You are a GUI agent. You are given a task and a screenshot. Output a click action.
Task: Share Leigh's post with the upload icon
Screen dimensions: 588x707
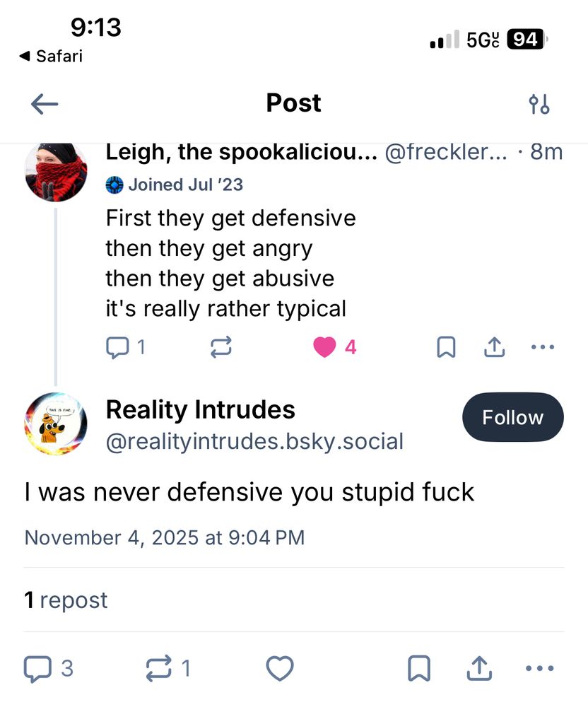coord(494,346)
